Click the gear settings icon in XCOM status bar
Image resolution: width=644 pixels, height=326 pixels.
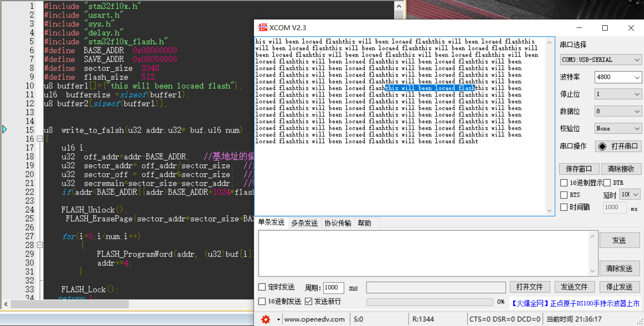tap(265, 318)
